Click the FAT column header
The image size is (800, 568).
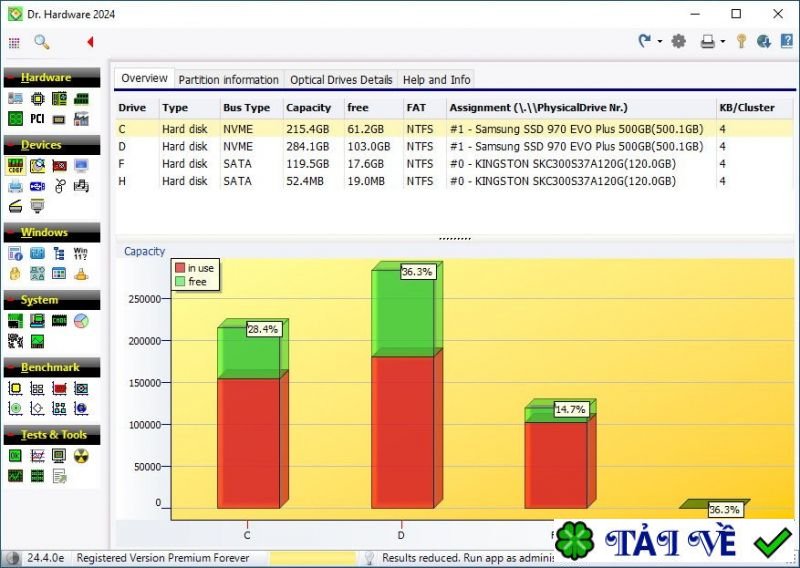point(424,108)
